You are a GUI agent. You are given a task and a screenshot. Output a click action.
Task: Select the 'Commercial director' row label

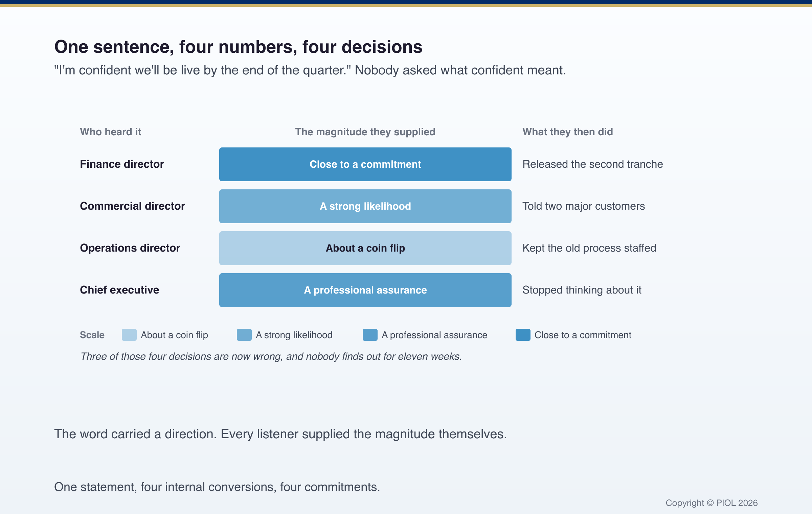132,206
